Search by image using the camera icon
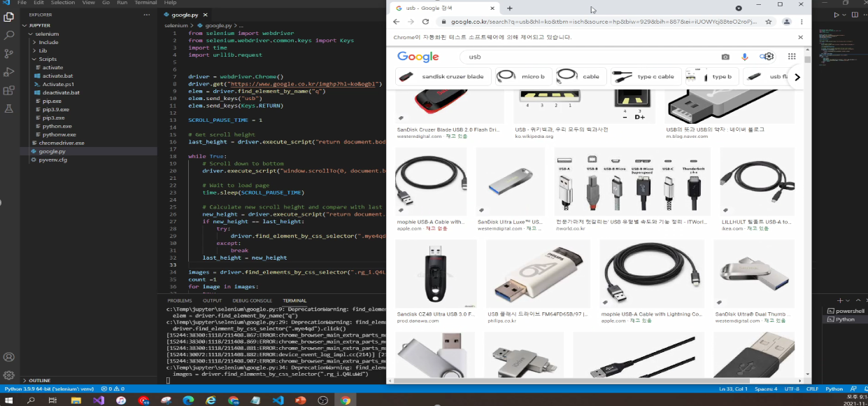 point(725,57)
